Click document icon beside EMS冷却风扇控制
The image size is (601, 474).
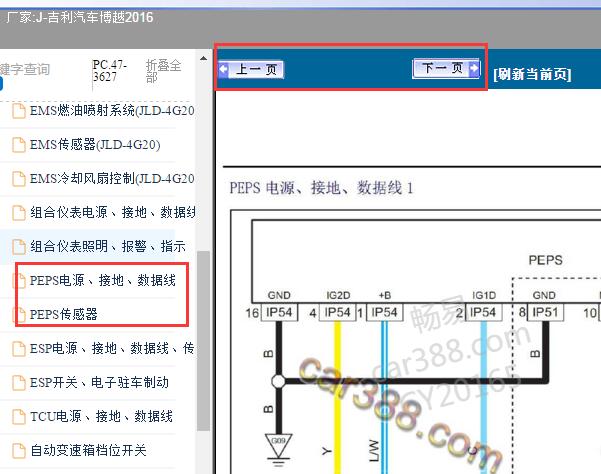click(19, 179)
